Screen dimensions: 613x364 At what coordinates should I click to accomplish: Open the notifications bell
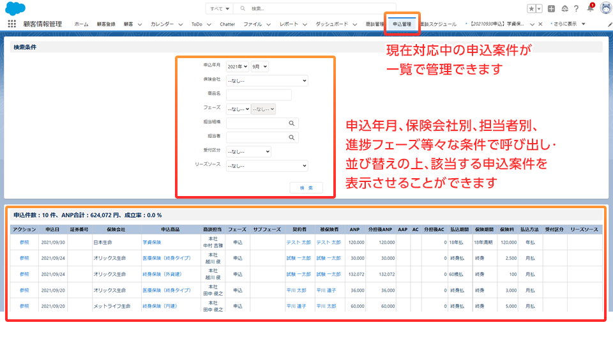pos(590,8)
